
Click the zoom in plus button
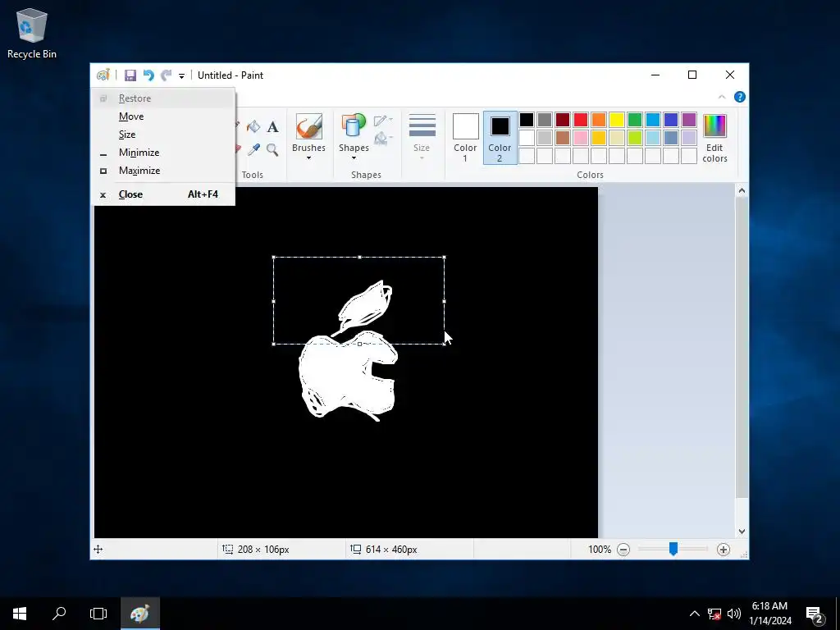pos(724,549)
